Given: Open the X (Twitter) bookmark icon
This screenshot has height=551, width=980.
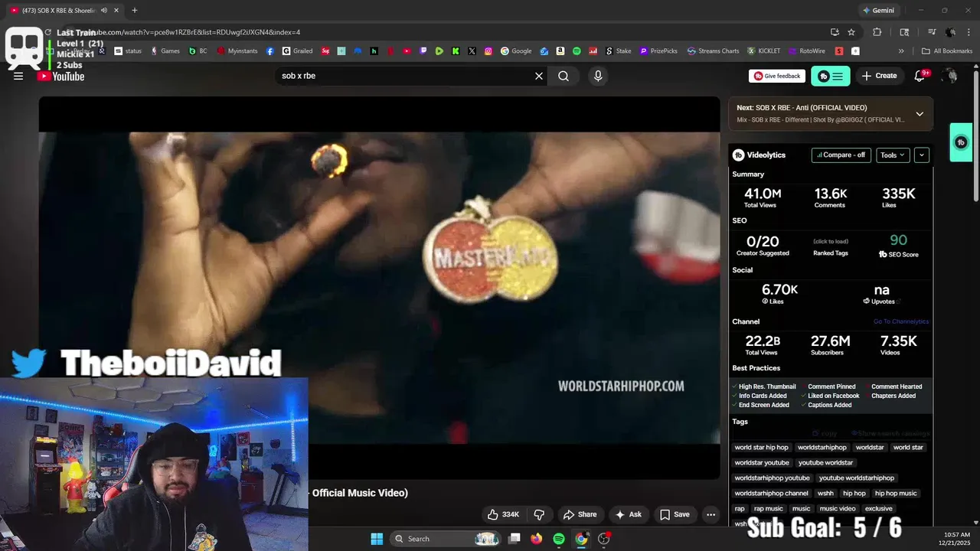Looking at the screenshot, I should 472,51.
